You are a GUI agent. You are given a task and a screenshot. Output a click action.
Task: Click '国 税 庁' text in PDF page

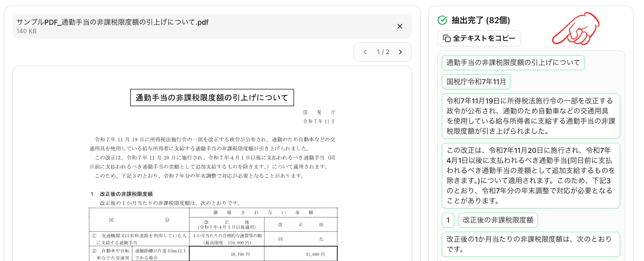point(319,112)
